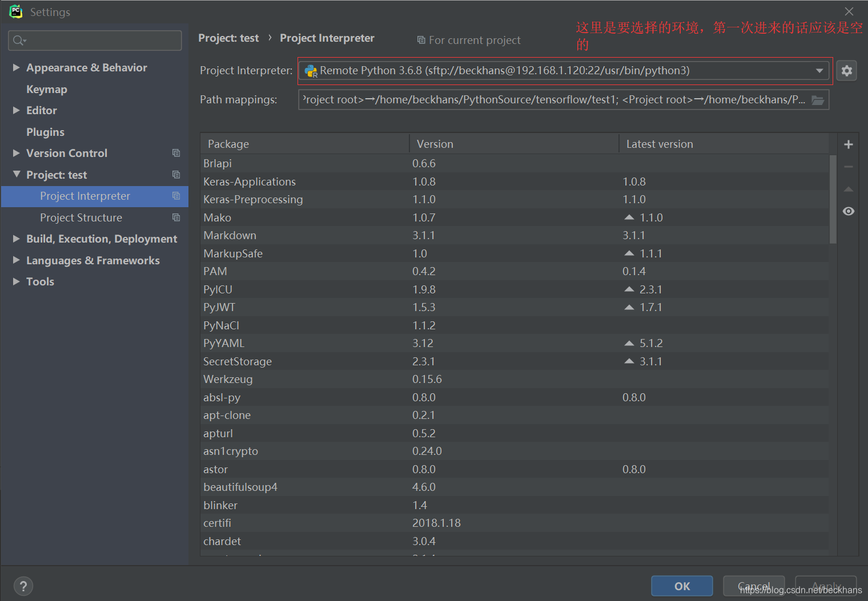Click the copy icon beside Project: test
The height and width of the screenshot is (601, 868).
click(x=176, y=175)
